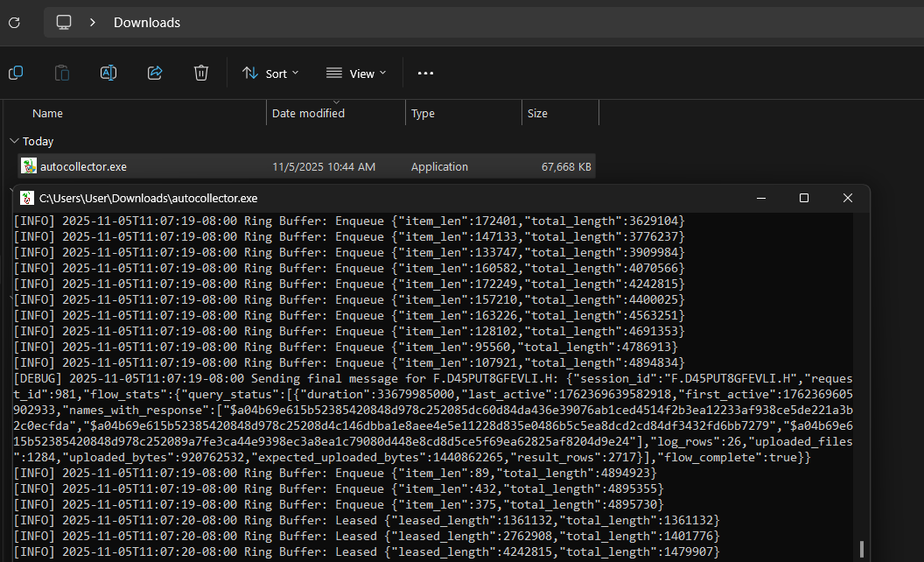Open the Sort dropdown menu

coord(270,74)
